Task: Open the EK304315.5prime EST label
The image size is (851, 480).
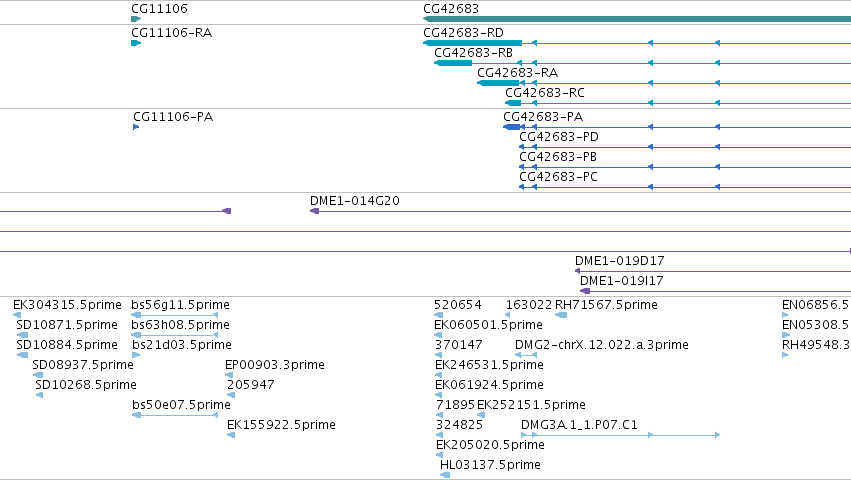Action: tap(67, 305)
